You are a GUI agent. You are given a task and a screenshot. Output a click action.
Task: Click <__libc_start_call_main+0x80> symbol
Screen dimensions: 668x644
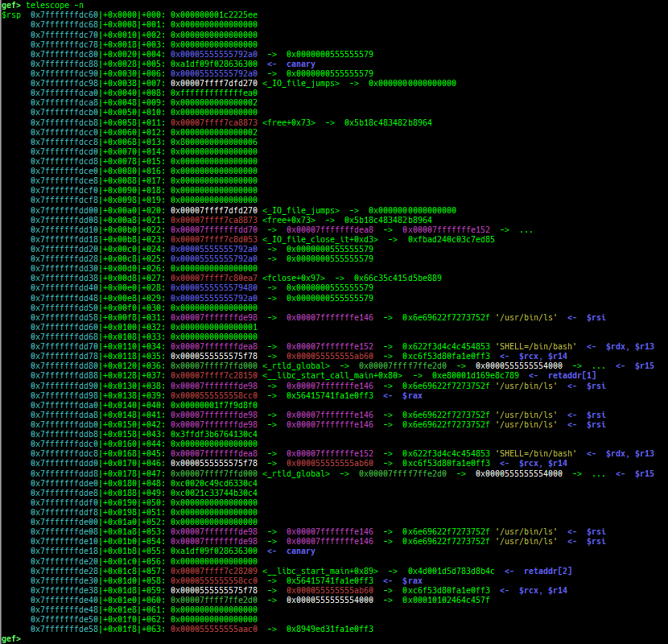pos(332,375)
